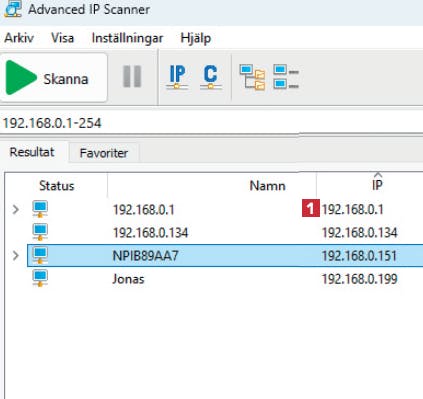The height and width of the screenshot is (399, 423).
Task: Click the expand all tree icon
Action: coord(252,77)
